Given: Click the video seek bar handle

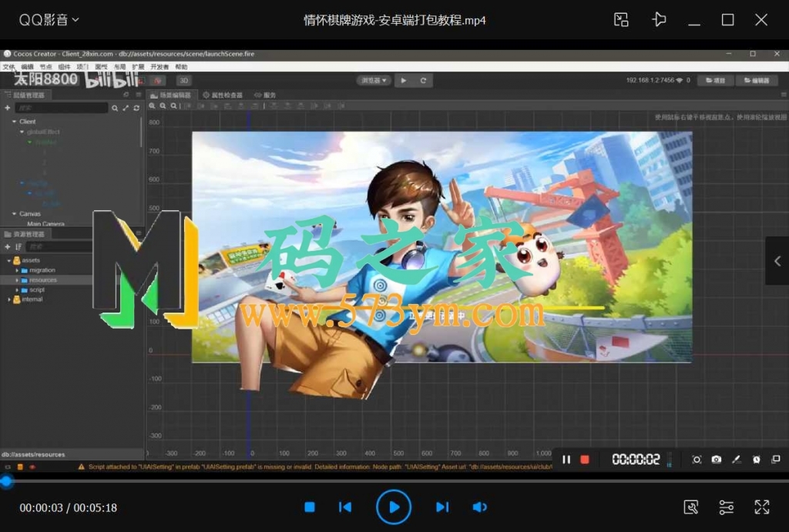Looking at the screenshot, I should pos(6,481).
